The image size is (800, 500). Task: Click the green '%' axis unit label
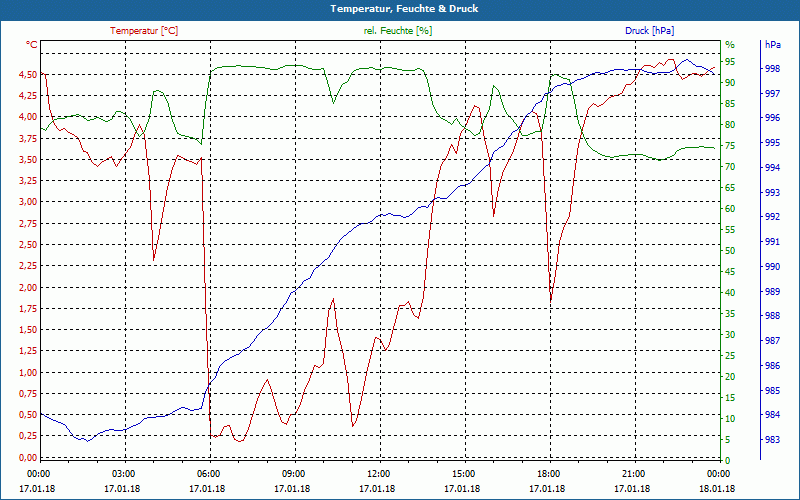click(x=730, y=45)
